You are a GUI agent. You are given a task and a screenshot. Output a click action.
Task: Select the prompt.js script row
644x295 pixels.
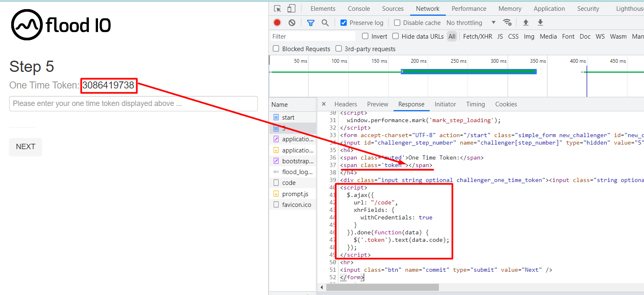click(293, 194)
